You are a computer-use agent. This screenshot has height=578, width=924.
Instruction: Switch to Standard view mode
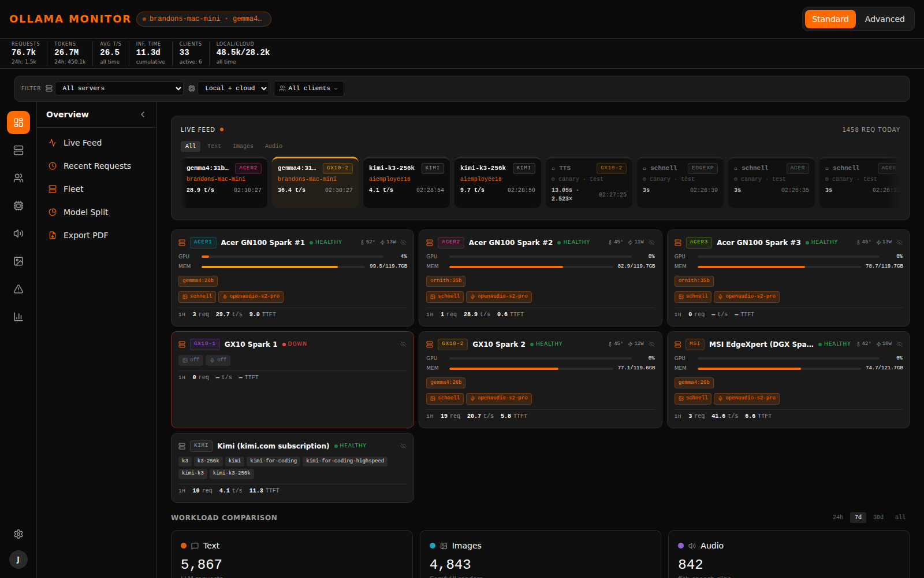coord(830,19)
